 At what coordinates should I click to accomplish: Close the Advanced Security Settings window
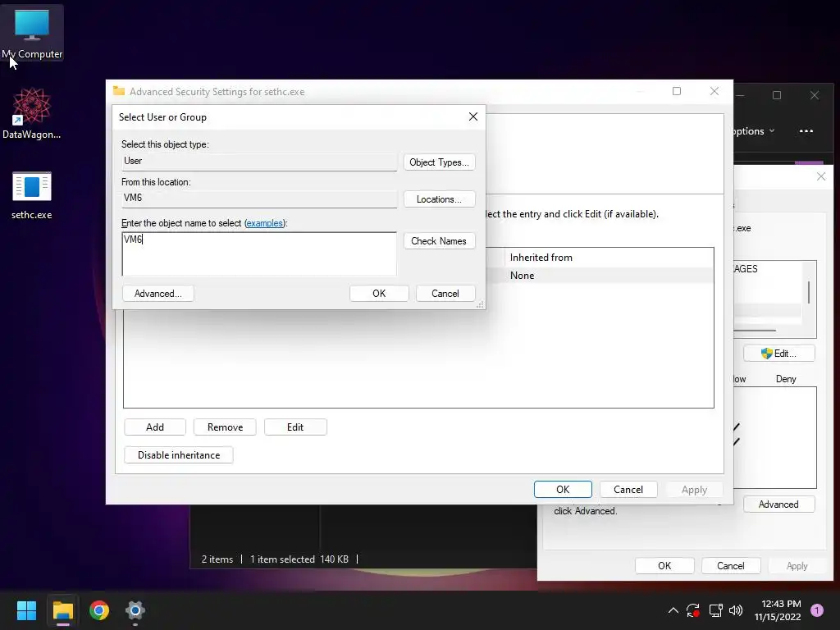coord(714,92)
